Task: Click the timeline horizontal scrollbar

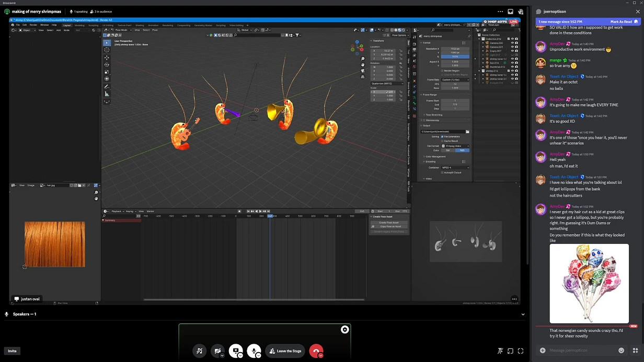Action: [x=254, y=300]
